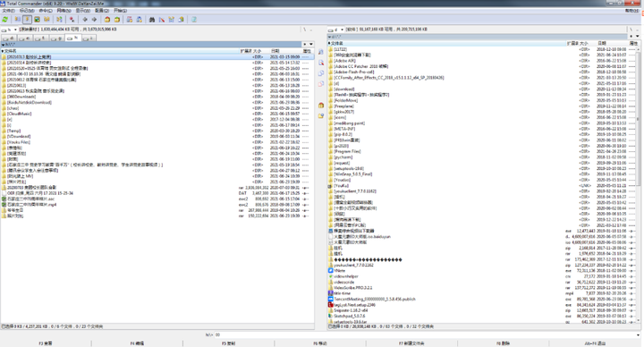This screenshot has height=347, width=644.
Task: Click the green Refresh icon in the toolbar
Action: [x=5, y=20]
